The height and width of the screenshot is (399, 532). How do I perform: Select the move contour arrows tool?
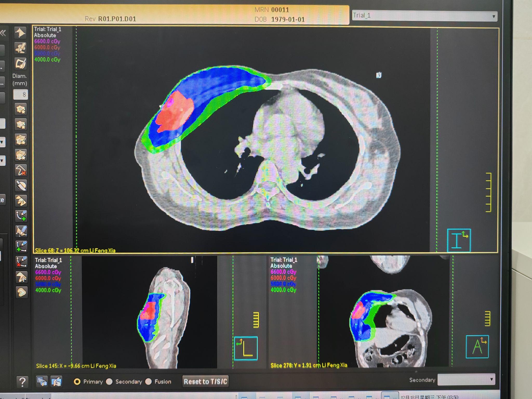(21, 277)
